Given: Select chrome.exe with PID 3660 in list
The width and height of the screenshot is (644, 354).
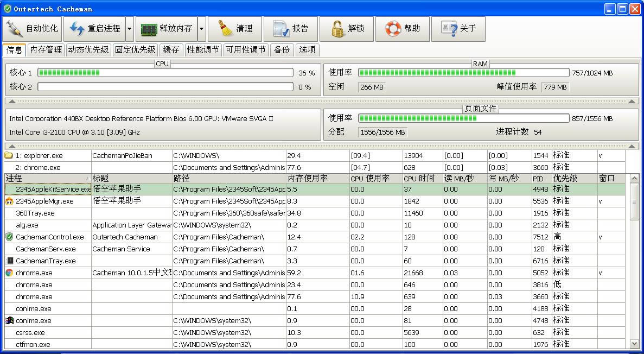Looking at the screenshot, I should click(x=315, y=296).
